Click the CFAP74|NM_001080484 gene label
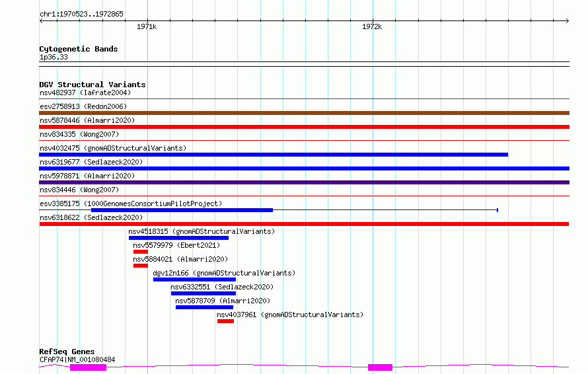The height and width of the screenshot is (374, 588). pyautogui.click(x=77, y=359)
